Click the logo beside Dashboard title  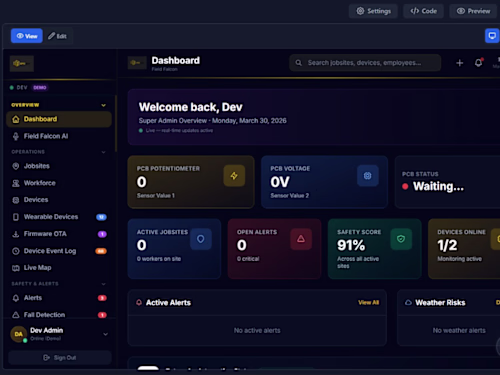(x=137, y=63)
